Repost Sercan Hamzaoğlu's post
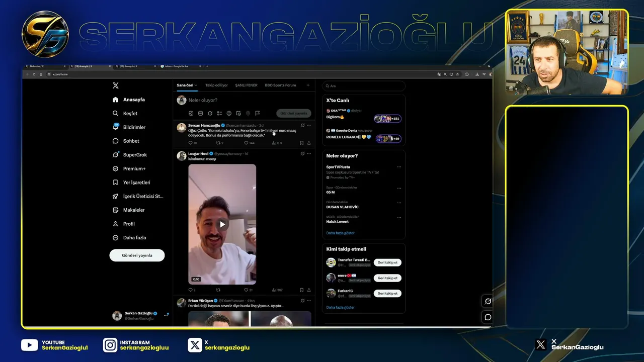The height and width of the screenshot is (362, 644). [218, 143]
